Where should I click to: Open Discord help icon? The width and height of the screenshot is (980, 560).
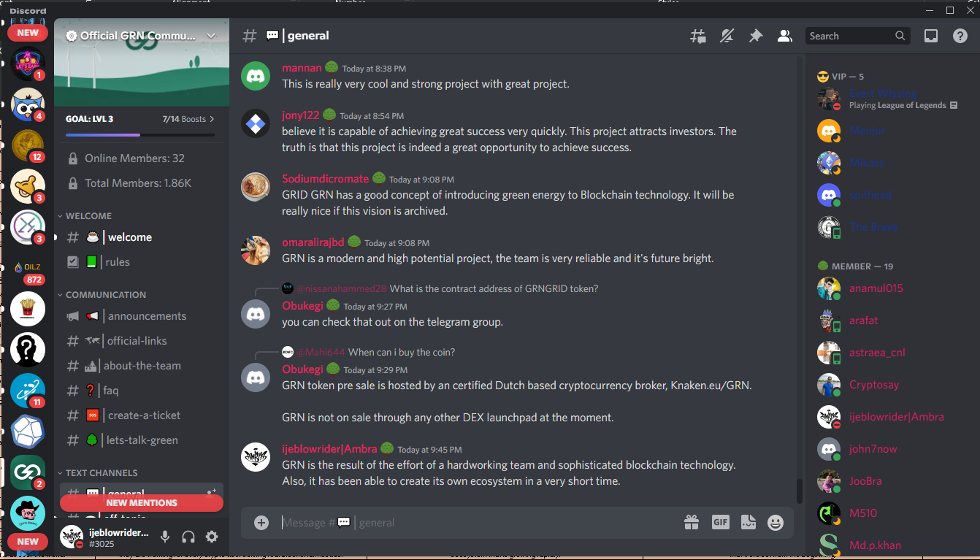(960, 36)
